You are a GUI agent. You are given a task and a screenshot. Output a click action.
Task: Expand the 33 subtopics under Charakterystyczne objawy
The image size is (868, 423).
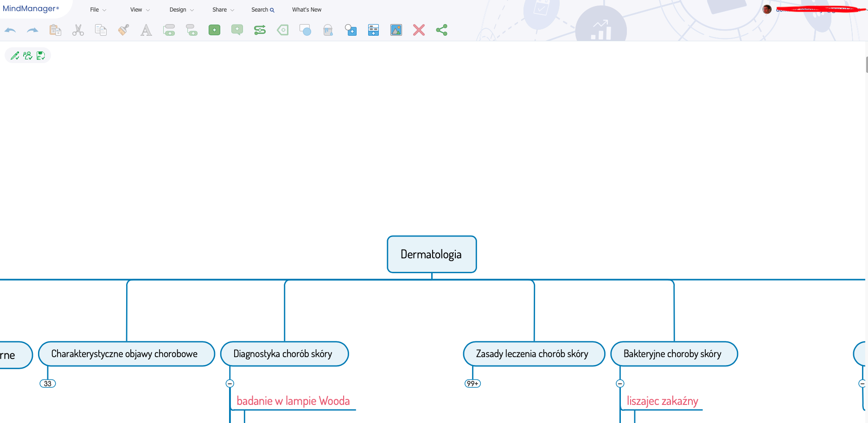pyautogui.click(x=48, y=384)
